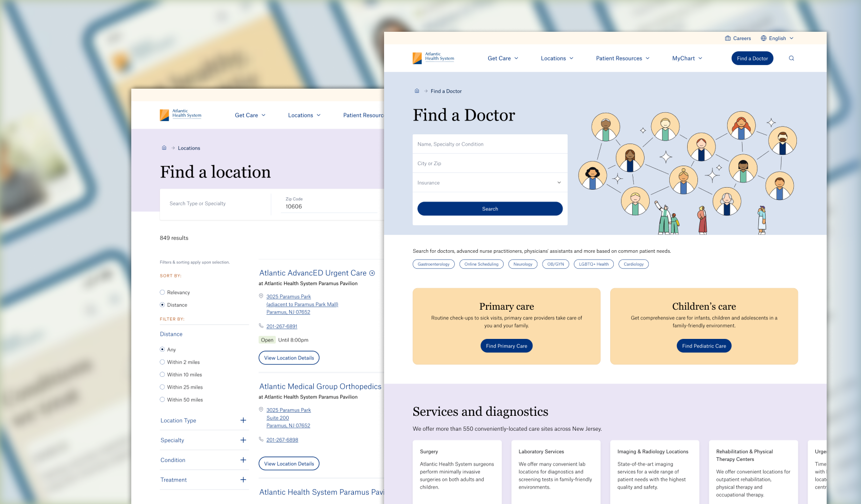Click the Online Scheduling tag
The image size is (861, 504).
pyautogui.click(x=482, y=264)
